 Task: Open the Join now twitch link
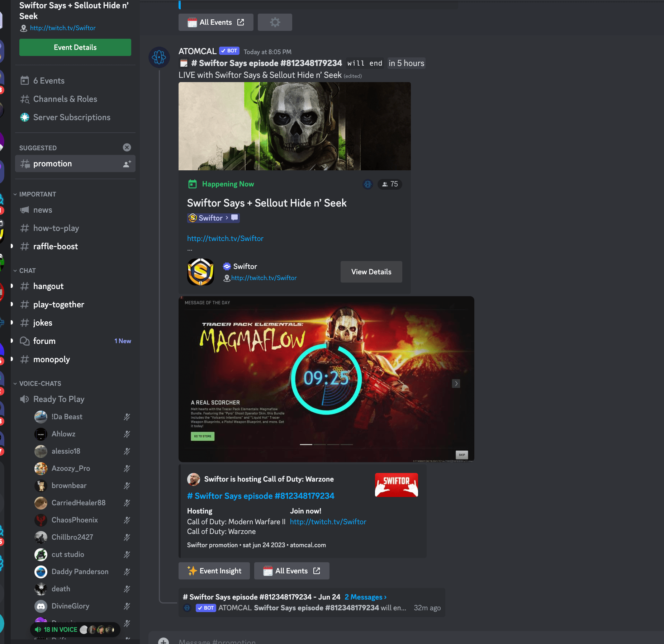pos(328,522)
